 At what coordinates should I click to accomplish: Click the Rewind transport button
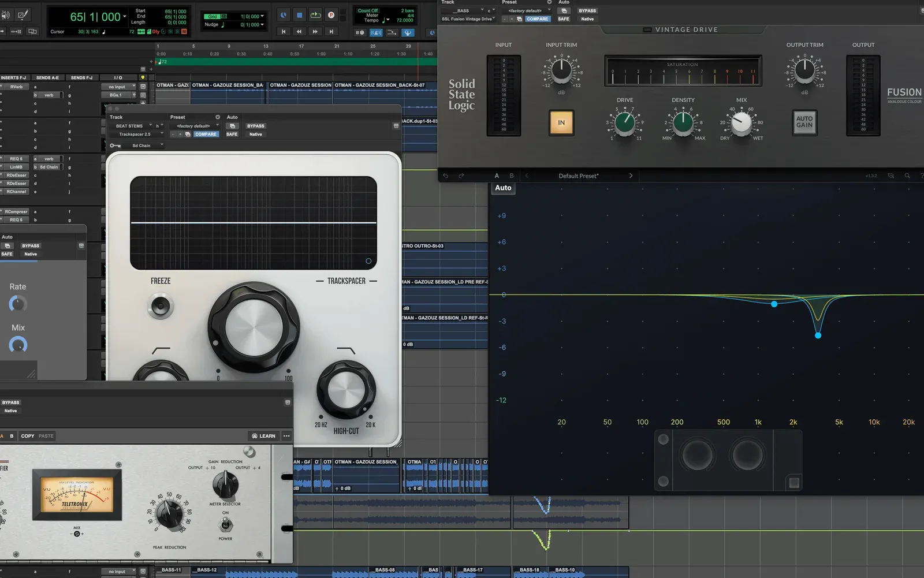(x=299, y=32)
